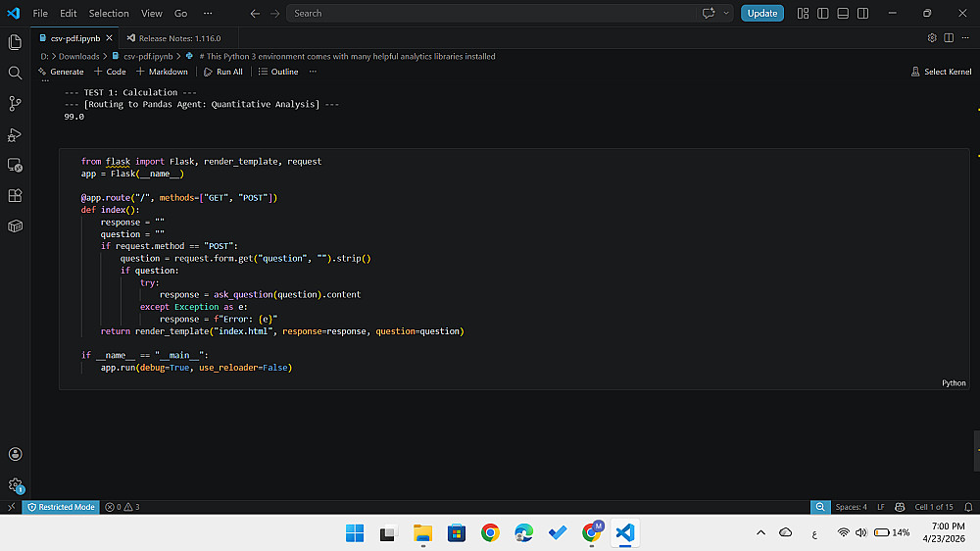Viewport: 980px width, 551px height.
Task: Open Copilot chat icon in the title bar
Action: point(709,13)
